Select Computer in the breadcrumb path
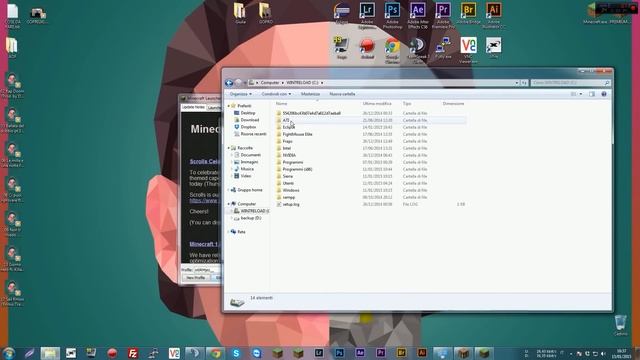 pyautogui.click(x=270, y=83)
